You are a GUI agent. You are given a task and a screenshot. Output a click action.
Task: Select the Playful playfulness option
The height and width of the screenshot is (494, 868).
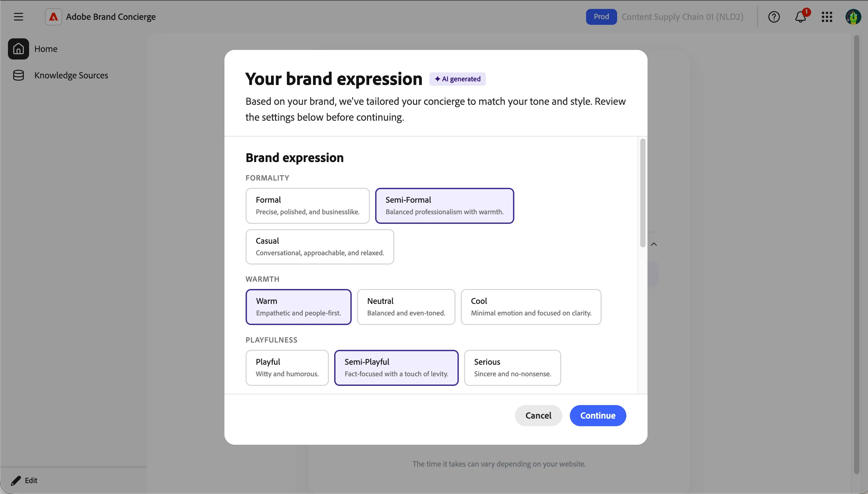287,367
